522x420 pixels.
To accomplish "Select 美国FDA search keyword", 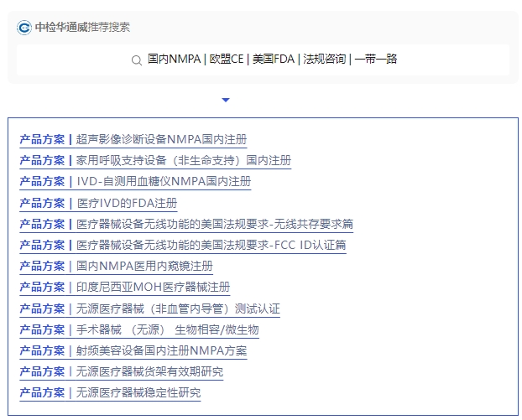I will [274, 60].
